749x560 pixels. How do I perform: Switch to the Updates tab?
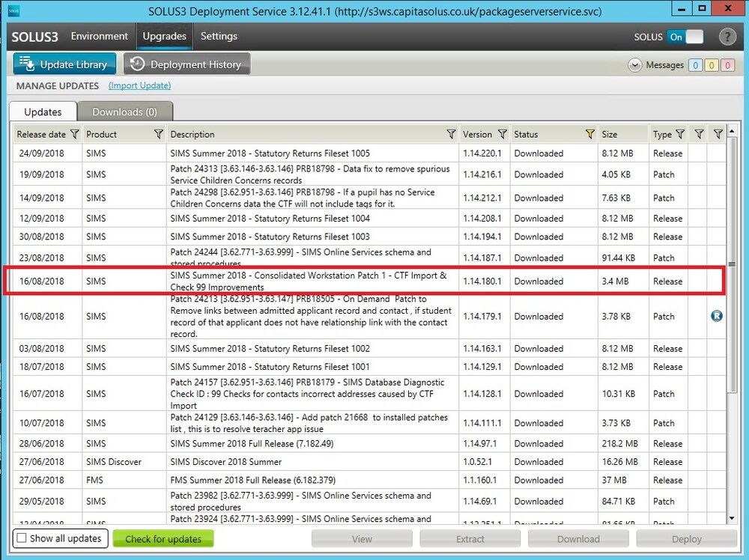(43, 112)
